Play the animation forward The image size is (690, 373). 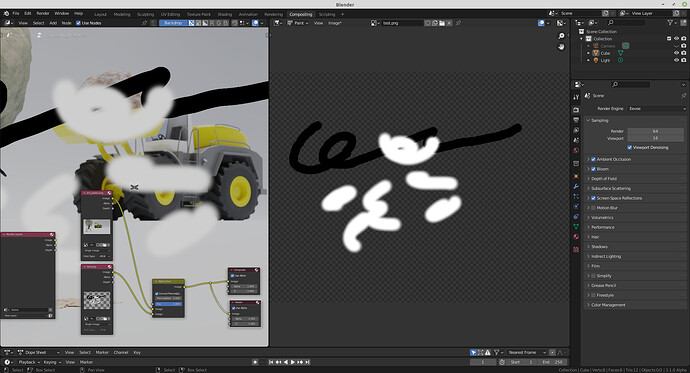click(293, 362)
